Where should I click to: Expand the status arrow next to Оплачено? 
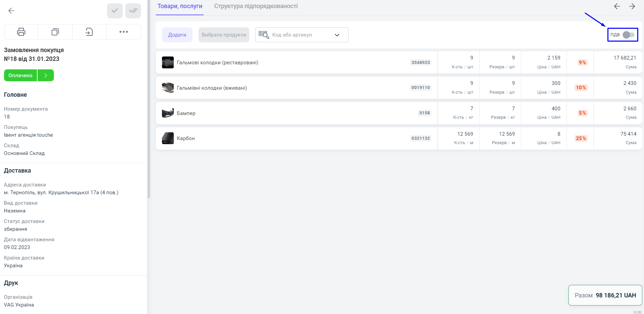[x=46, y=75]
